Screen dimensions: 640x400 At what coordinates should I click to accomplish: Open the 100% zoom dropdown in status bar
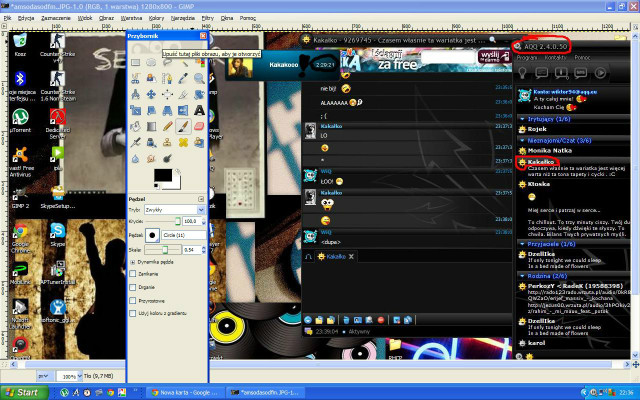point(69,376)
